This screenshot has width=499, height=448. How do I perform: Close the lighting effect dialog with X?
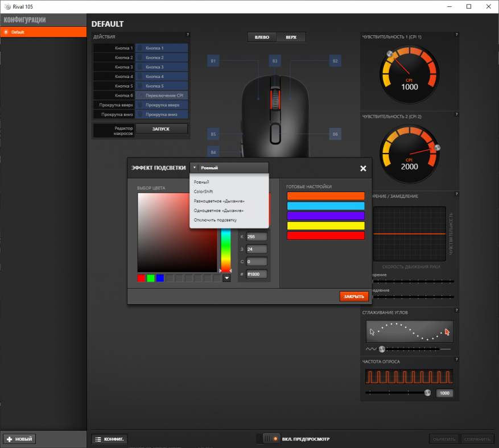point(363,168)
